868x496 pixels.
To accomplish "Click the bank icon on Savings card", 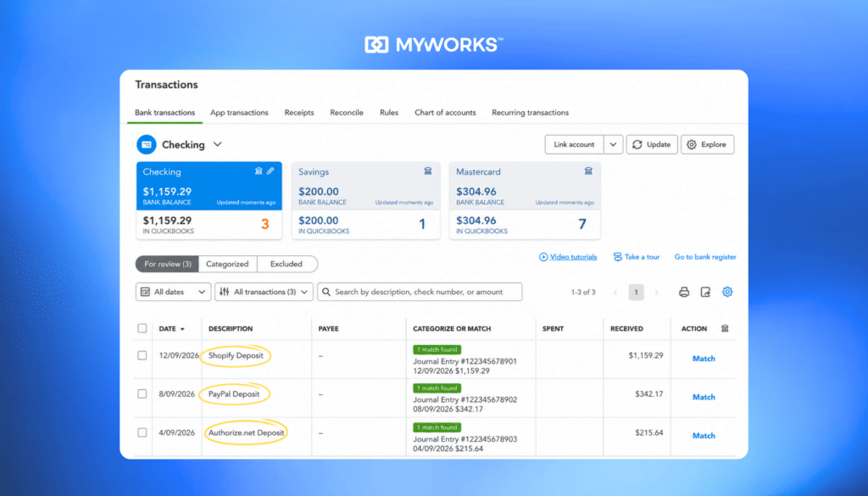I will click(428, 171).
